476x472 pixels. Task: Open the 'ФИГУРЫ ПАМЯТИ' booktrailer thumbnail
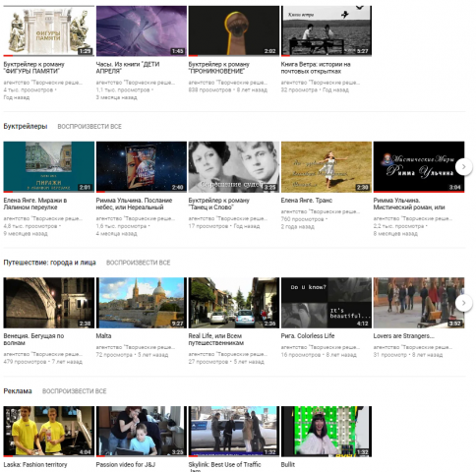pyautogui.click(x=49, y=30)
